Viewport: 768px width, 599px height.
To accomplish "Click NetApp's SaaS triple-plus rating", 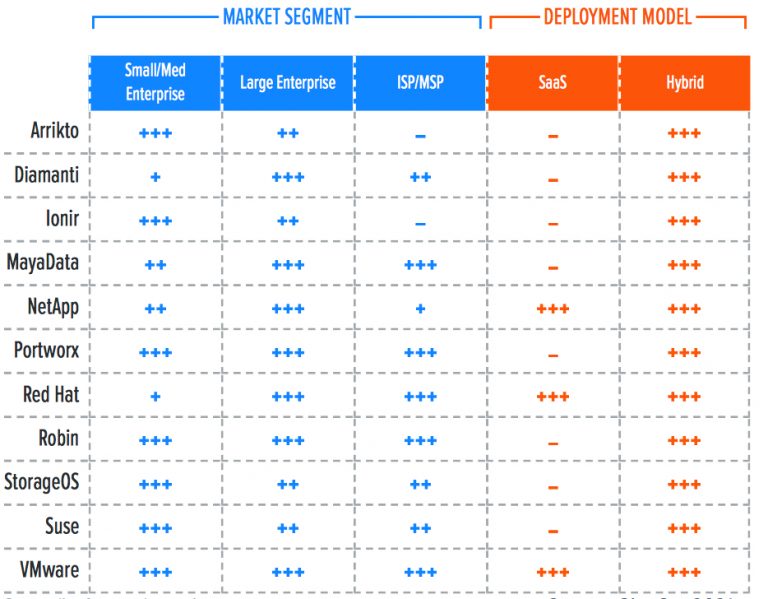I will click(x=552, y=310).
